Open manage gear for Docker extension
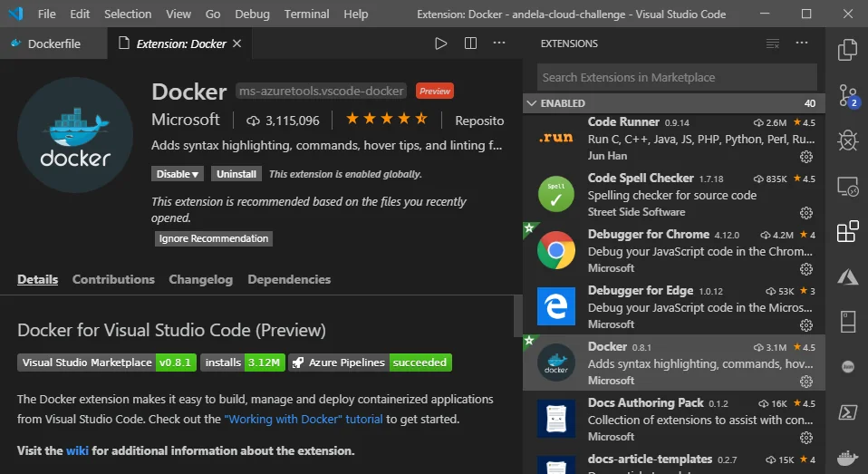This screenshot has height=474, width=868. coord(806,381)
